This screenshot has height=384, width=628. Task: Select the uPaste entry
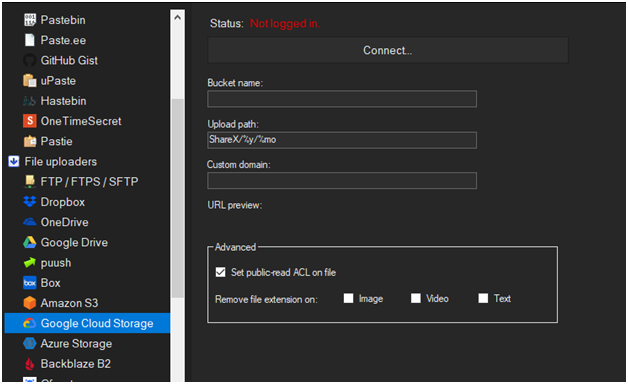click(x=58, y=80)
